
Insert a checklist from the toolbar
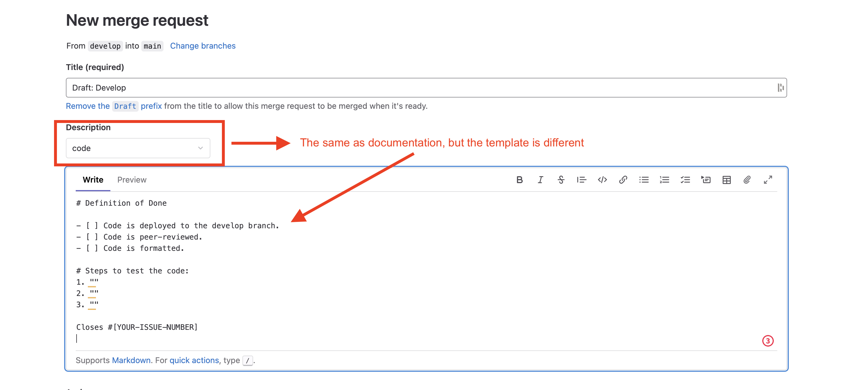click(685, 180)
